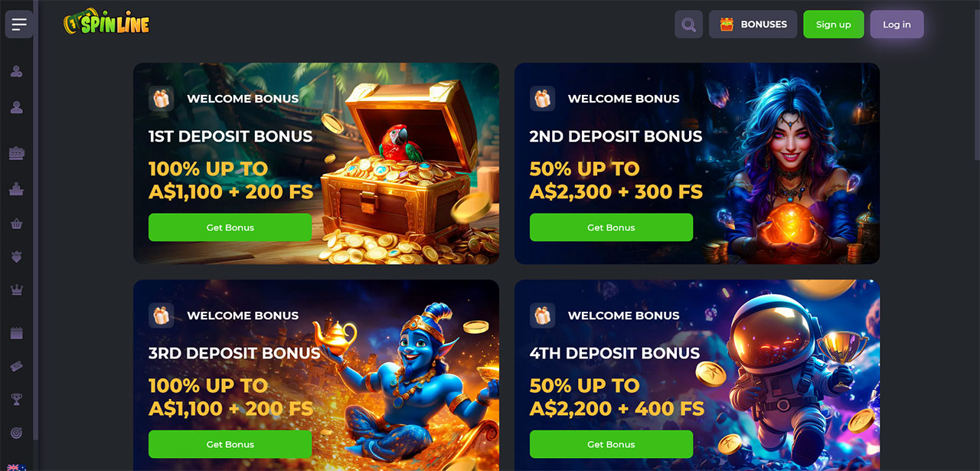The height and width of the screenshot is (471, 980).
Task: Select the shopping basket sidebar icon
Action: 16,224
